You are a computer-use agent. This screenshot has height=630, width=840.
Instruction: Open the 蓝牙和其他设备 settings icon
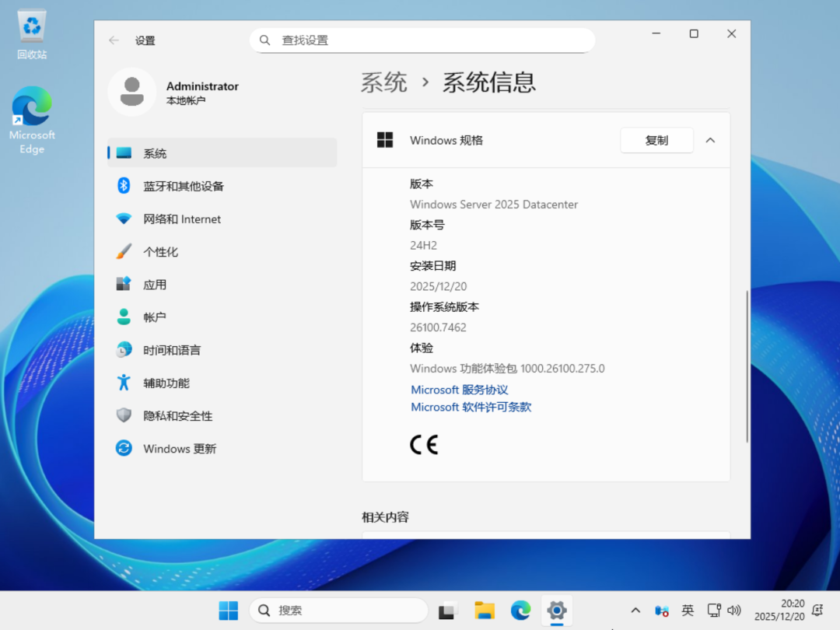(124, 186)
